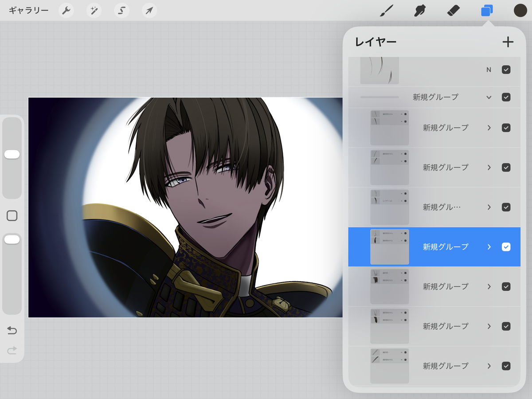The image size is (532, 399).
Task: Add a new layer with plus button
Action: pos(508,42)
